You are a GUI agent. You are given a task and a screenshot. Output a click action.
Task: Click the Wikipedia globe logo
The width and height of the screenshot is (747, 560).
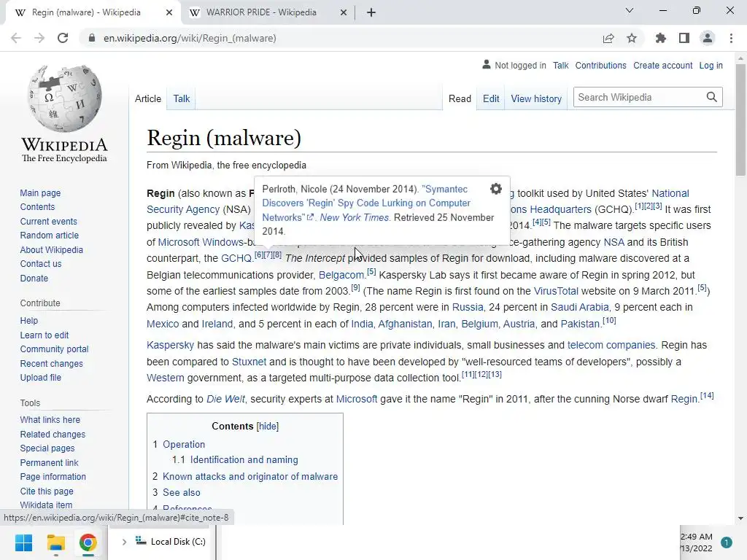[64, 98]
